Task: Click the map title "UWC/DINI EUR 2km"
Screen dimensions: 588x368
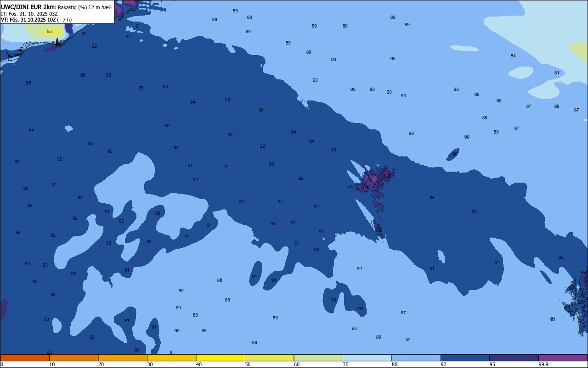Action: 28,7
